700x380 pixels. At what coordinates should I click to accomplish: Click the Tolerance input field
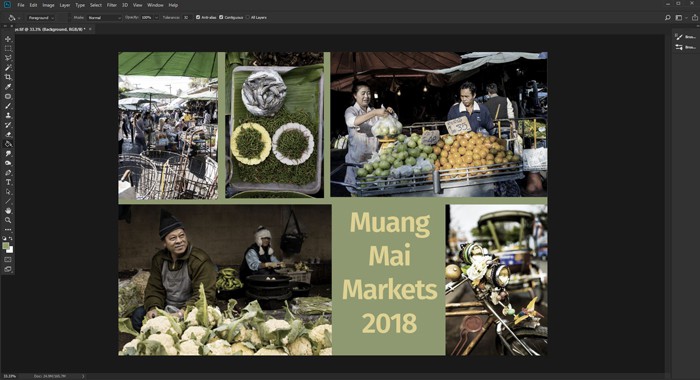pos(187,18)
